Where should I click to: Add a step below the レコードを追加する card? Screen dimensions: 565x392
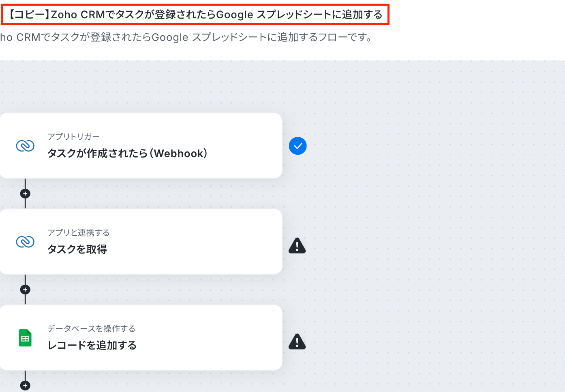point(25,386)
